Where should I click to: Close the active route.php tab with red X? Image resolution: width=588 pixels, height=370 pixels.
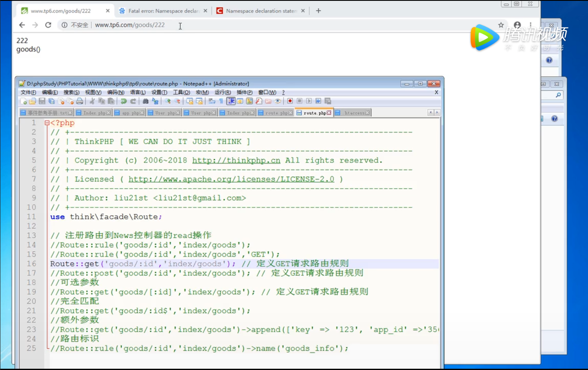329,113
